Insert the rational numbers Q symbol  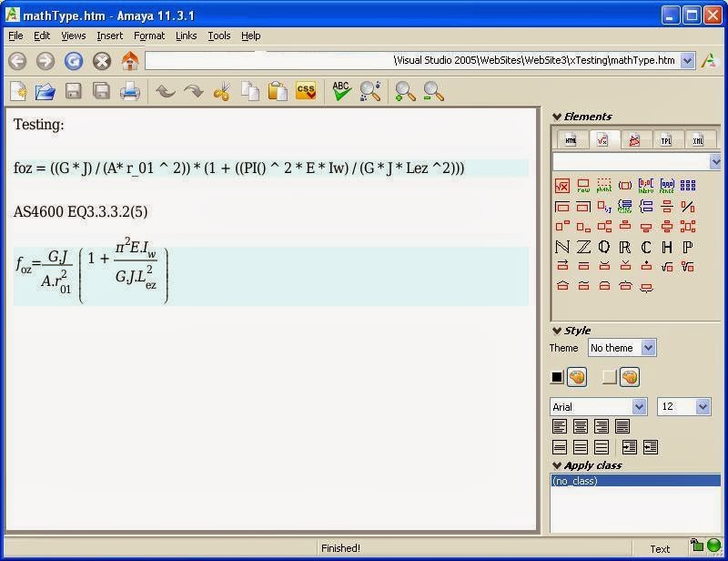(604, 247)
